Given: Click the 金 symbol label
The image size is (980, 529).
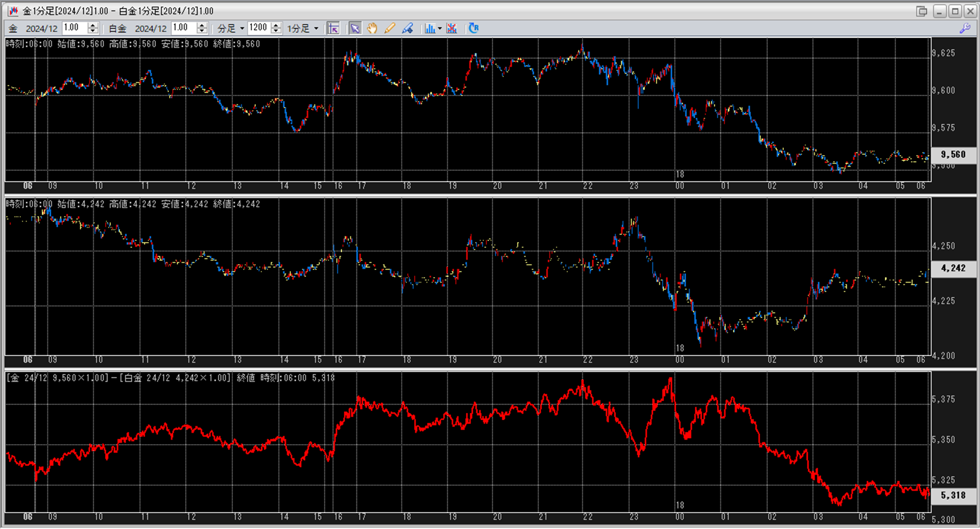Looking at the screenshot, I should pos(13,28).
